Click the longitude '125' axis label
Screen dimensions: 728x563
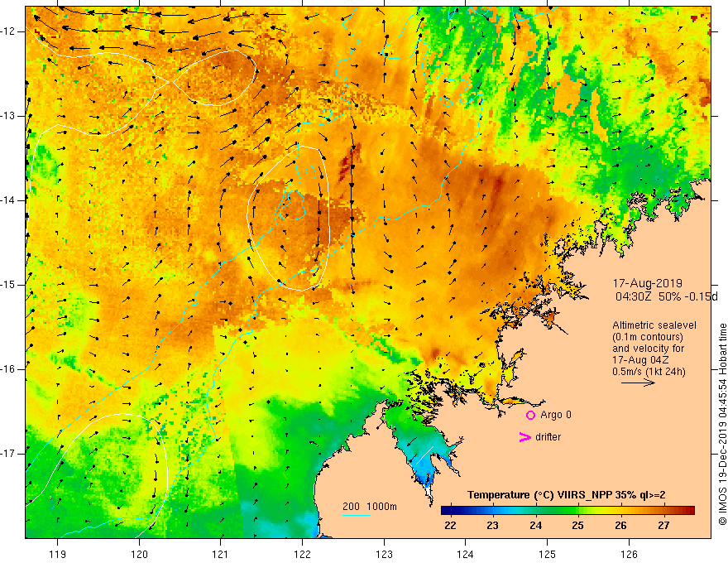point(548,554)
